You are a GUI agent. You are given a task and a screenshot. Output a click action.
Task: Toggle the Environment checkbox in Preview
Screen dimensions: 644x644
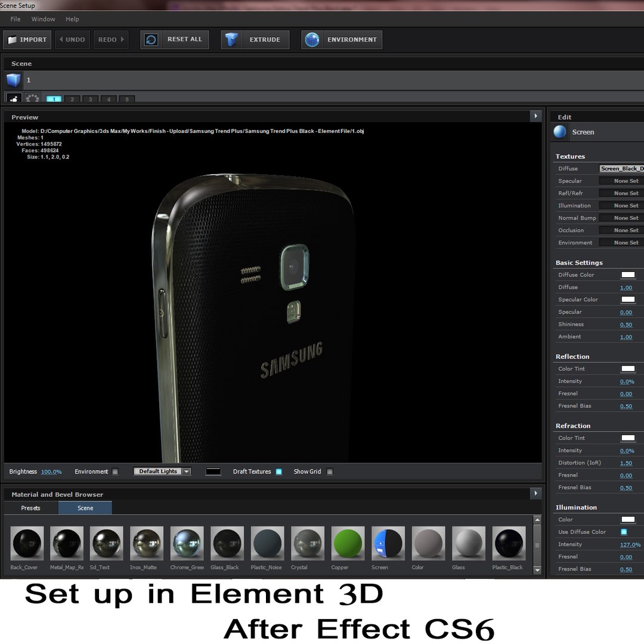(115, 472)
